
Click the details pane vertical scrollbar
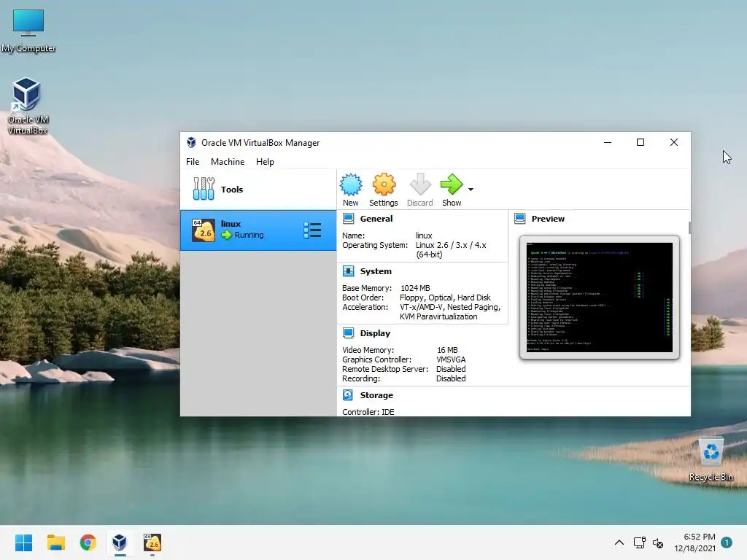pos(689,227)
